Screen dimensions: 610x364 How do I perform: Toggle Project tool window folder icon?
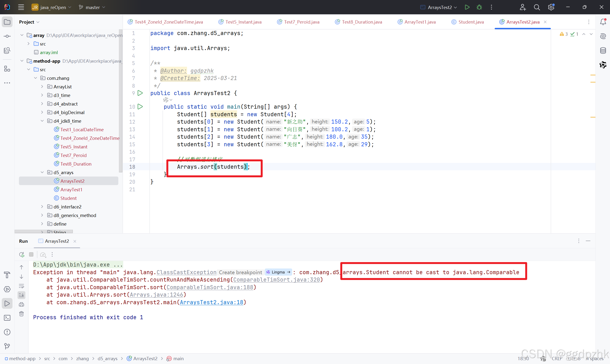[x=7, y=22]
